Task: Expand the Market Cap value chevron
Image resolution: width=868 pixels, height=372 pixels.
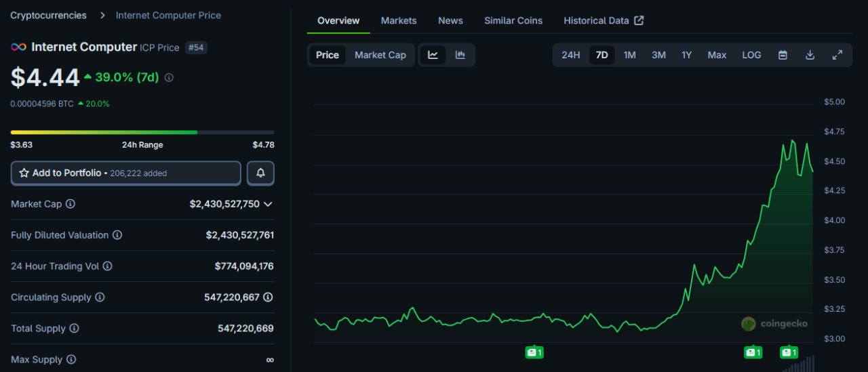Action: (268, 204)
